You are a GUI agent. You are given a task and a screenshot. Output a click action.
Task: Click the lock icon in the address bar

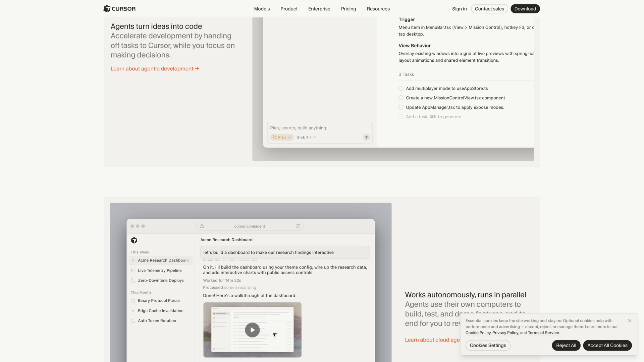tap(202, 226)
